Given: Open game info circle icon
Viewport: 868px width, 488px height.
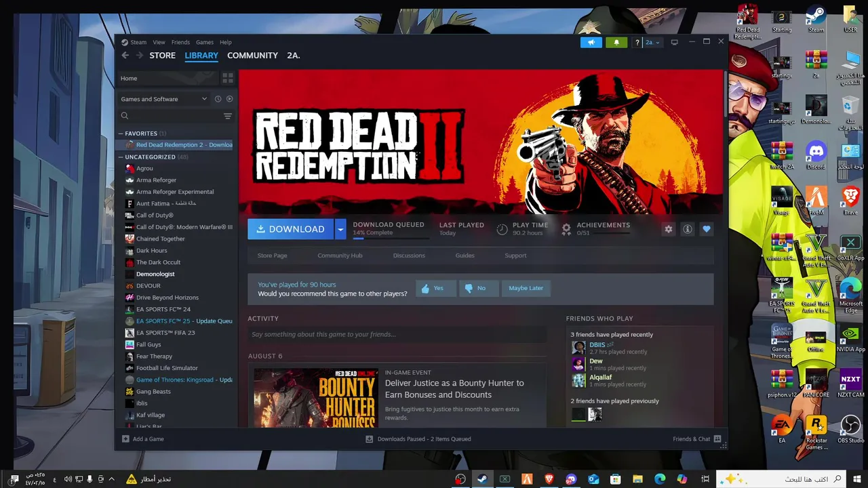Looking at the screenshot, I should click(x=688, y=229).
